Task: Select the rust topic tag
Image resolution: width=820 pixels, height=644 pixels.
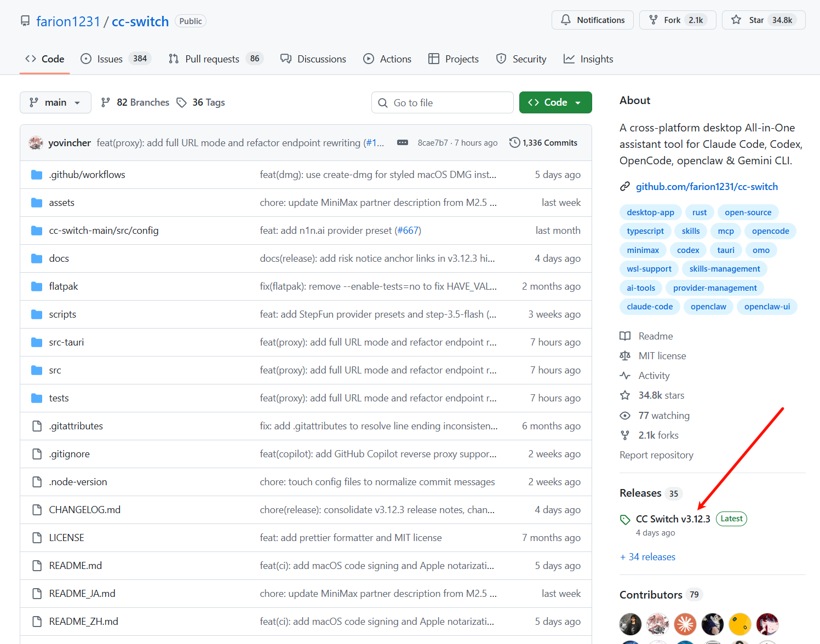Action: 699,212
